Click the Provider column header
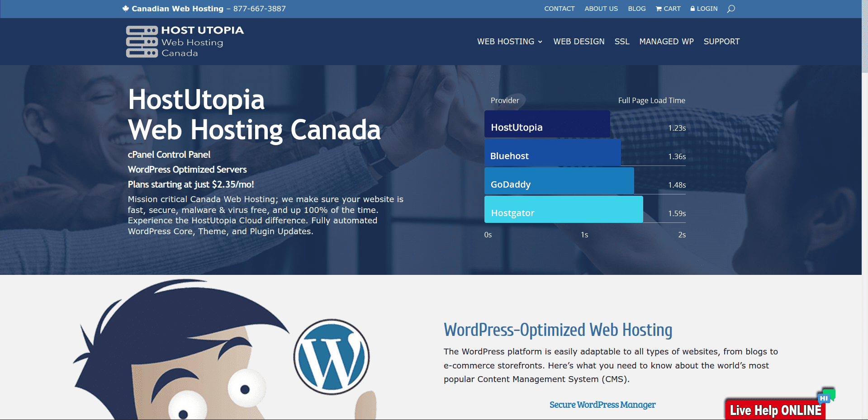Screen dimensions: 868x420 coord(505,100)
